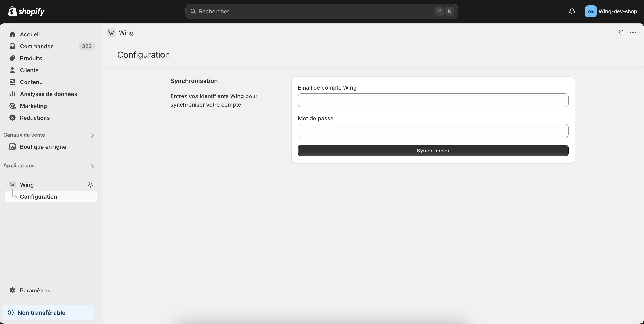Unpin Wing from the sidebar
This screenshot has width=644, height=324.
91,185
